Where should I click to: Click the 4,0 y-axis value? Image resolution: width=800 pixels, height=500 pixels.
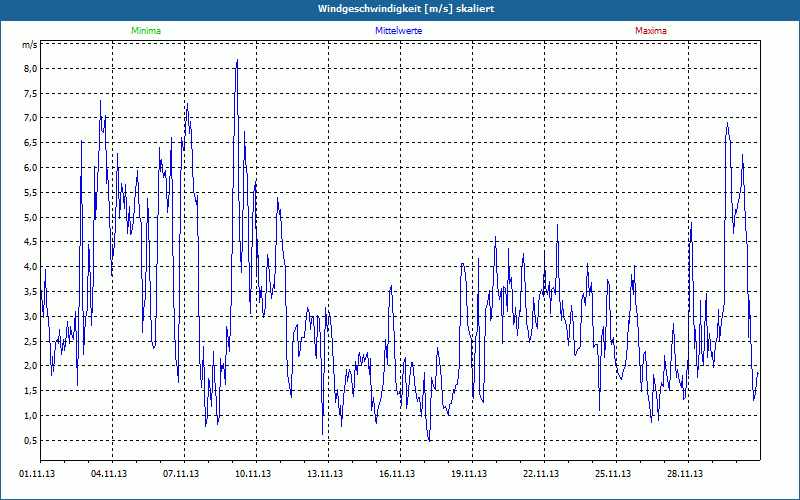(x=31, y=267)
